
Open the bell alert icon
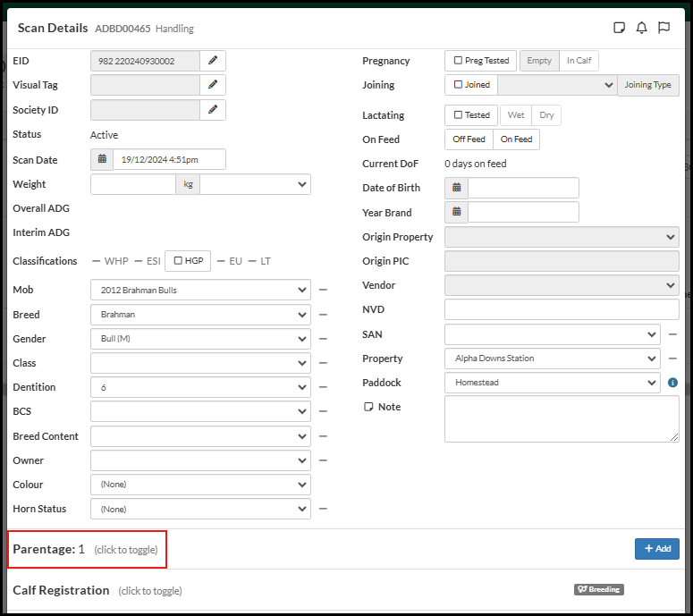(641, 28)
